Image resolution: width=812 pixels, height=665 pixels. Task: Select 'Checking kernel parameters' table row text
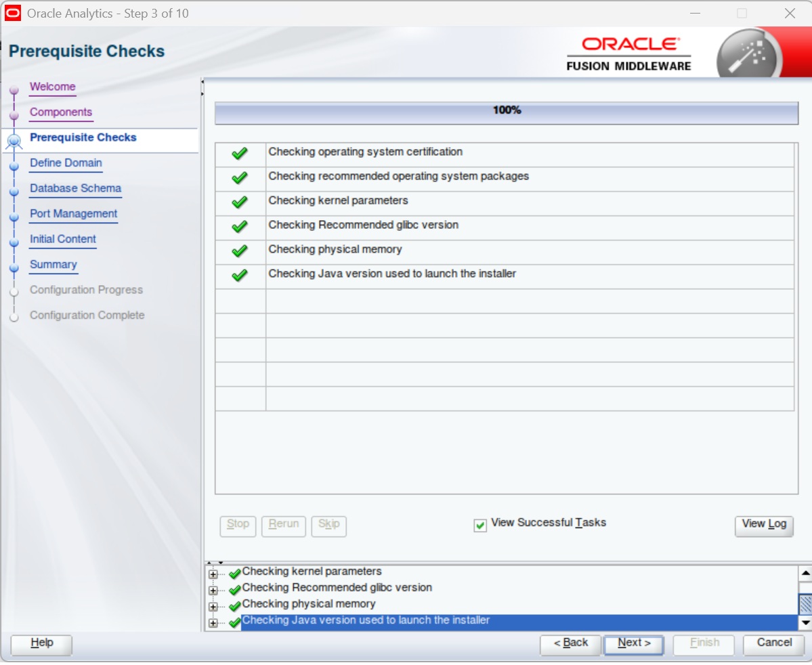point(338,200)
